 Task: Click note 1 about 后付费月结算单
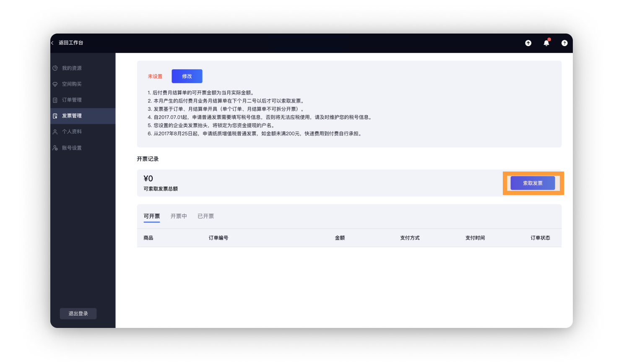click(201, 93)
